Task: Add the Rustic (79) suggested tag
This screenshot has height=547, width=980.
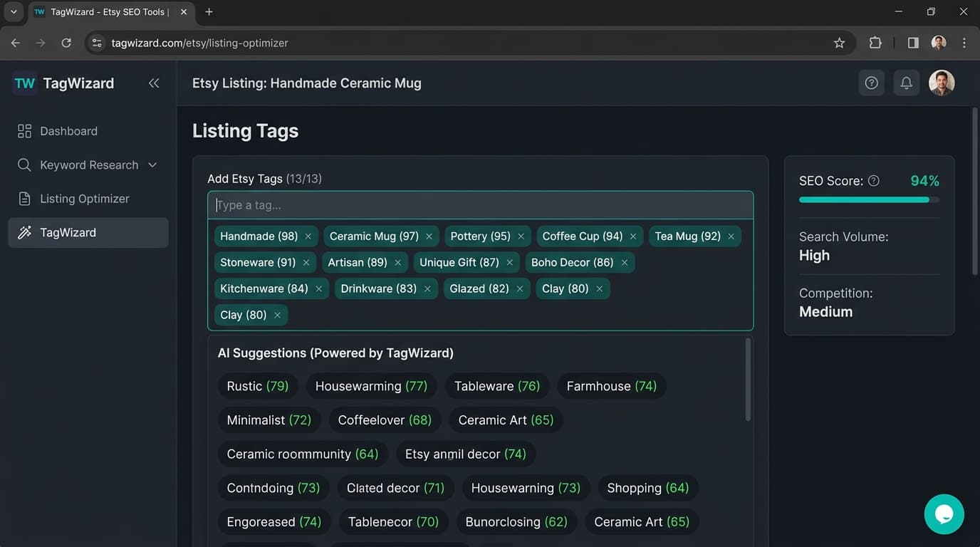Action: point(258,385)
